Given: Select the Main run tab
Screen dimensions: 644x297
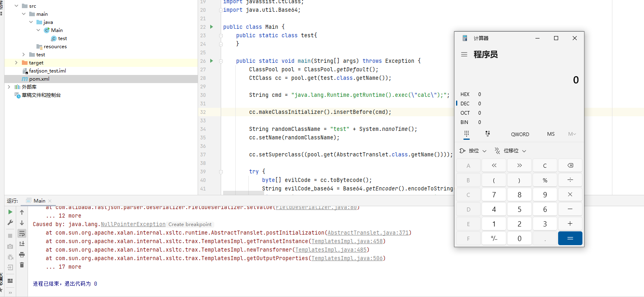Looking at the screenshot, I should [x=39, y=201].
